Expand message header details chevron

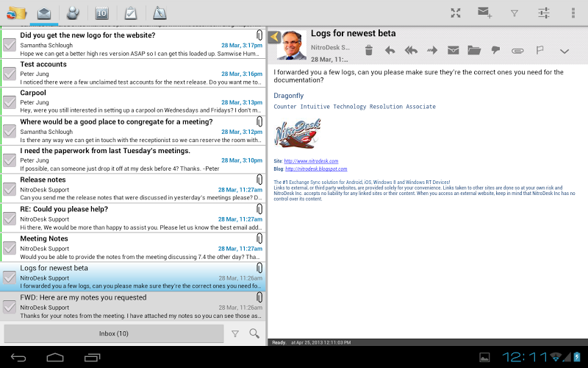tap(564, 51)
